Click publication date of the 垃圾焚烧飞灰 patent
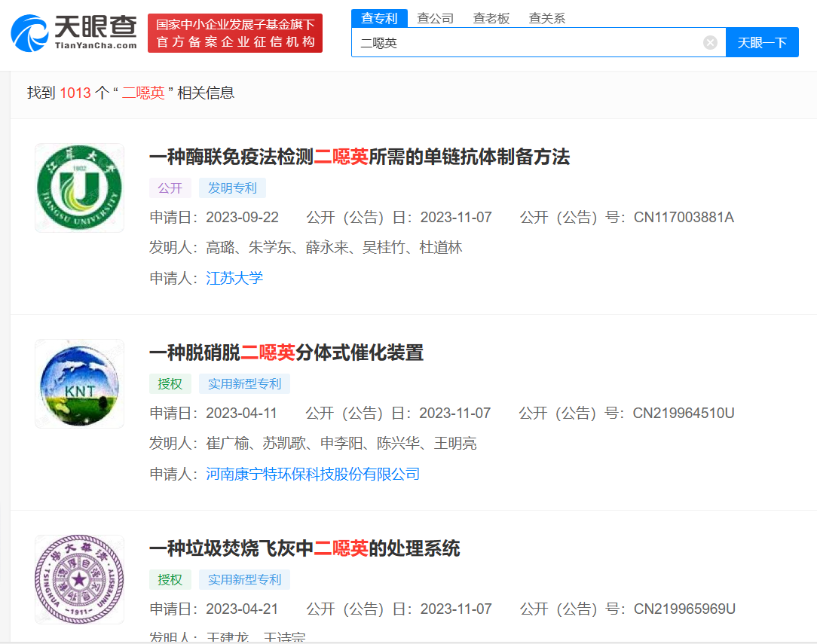817x644 pixels. 456,609
